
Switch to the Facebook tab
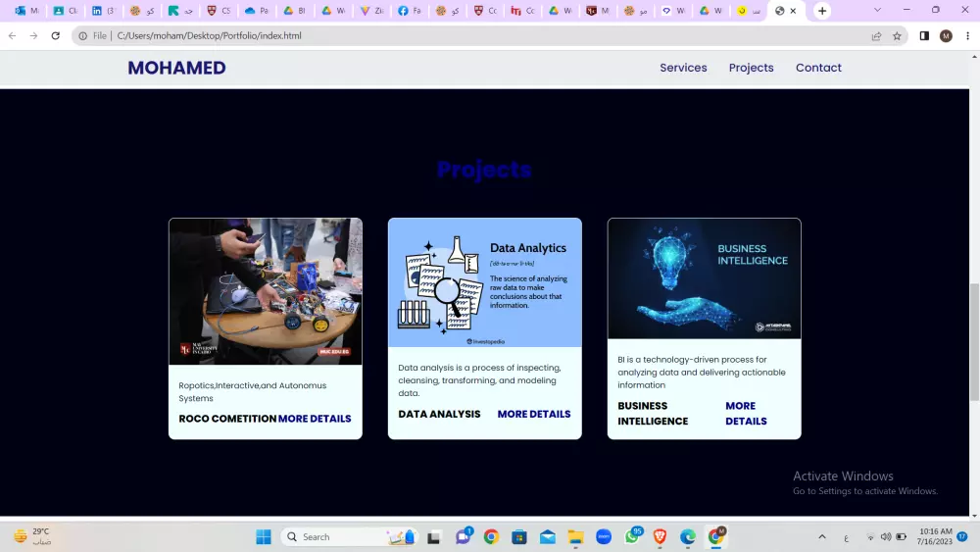(410, 11)
